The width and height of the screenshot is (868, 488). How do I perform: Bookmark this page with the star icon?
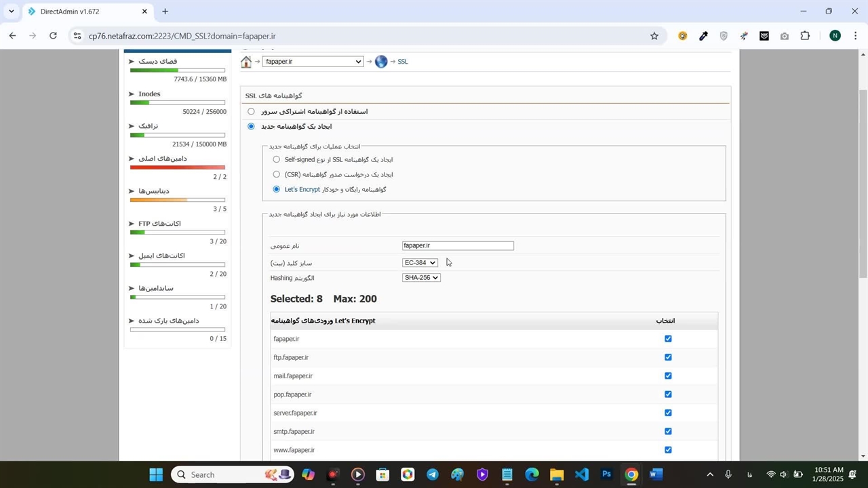(x=654, y=36)
